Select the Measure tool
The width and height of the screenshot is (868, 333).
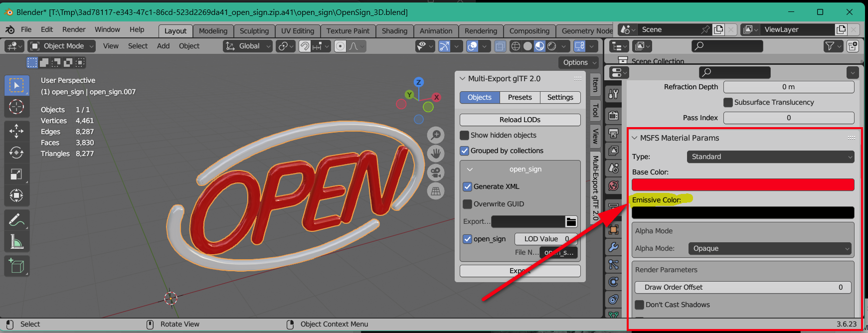(x=16, y=241)
